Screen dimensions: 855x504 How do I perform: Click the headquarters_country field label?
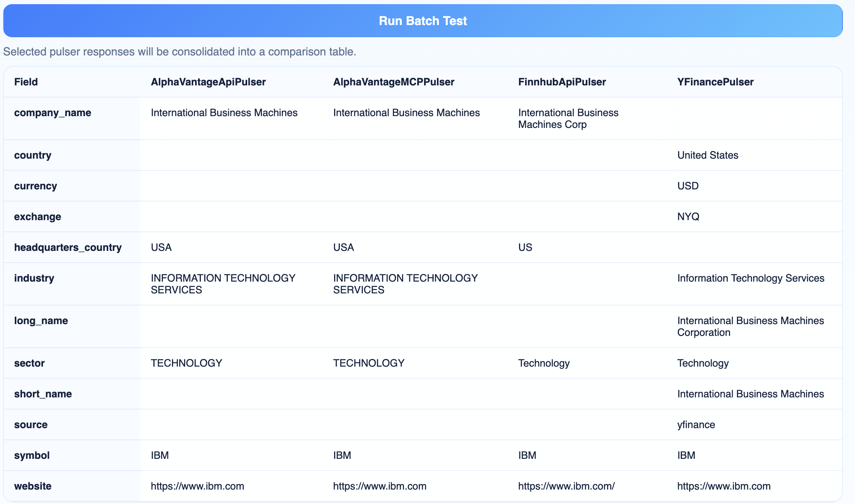point(68,247)
